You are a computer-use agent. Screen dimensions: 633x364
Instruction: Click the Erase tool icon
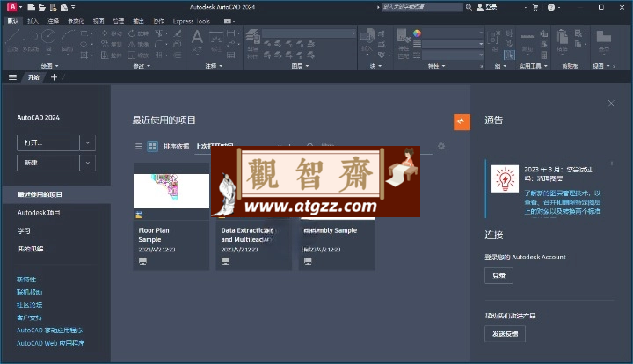pyautogui.click(x=178, y=33)
